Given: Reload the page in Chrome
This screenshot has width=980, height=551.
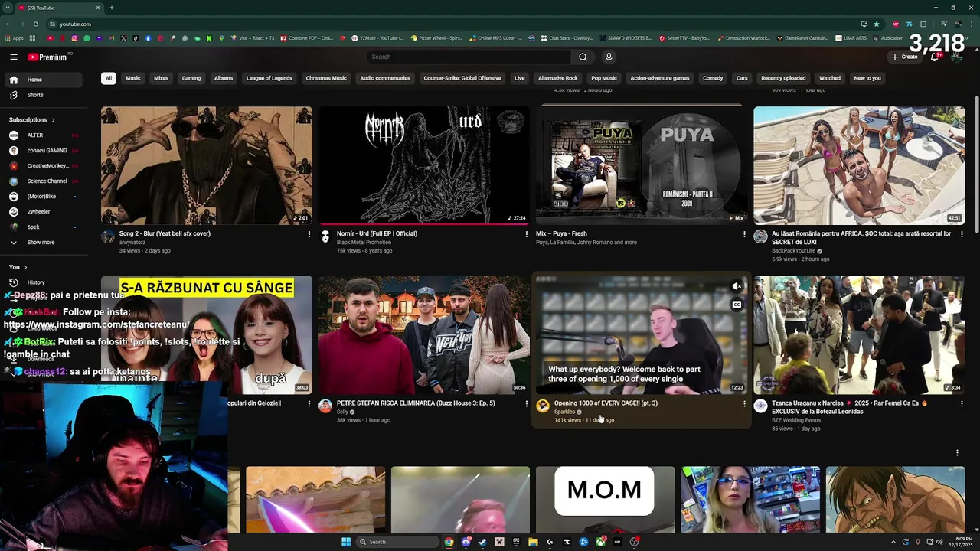Looking at the screenshot, I should pos(35,24).
